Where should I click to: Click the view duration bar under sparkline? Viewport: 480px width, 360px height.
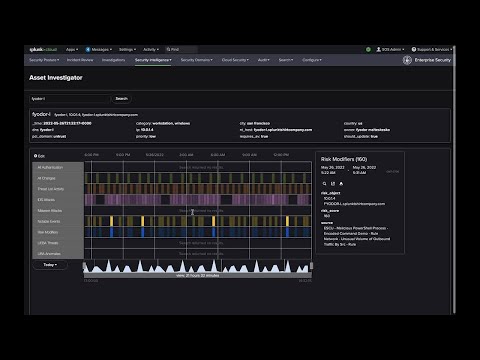(x=198, y=275)
